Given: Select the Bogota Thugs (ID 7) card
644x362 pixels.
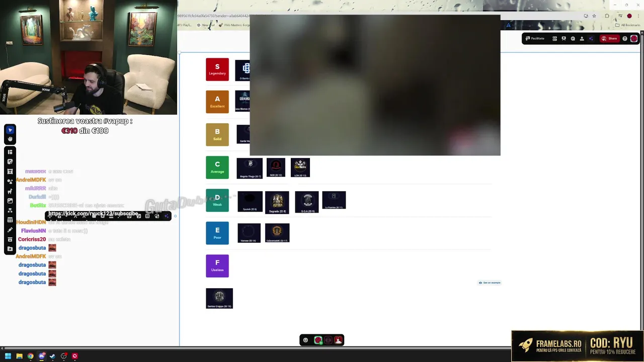Looking at the screenshot, I should 250,168.
